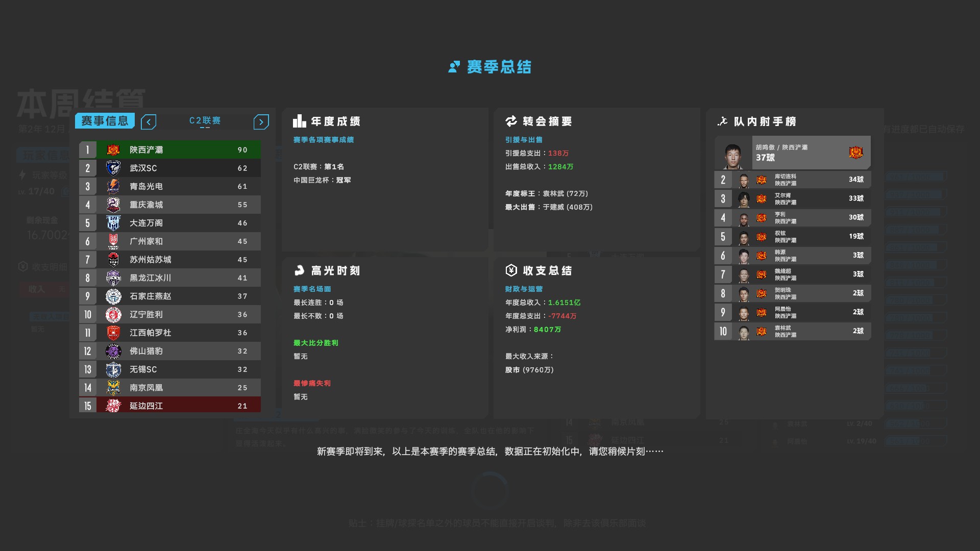Click the 转会摘要 transfer arrows icon
The image size is (980, 551).
(x=511, y=121)
